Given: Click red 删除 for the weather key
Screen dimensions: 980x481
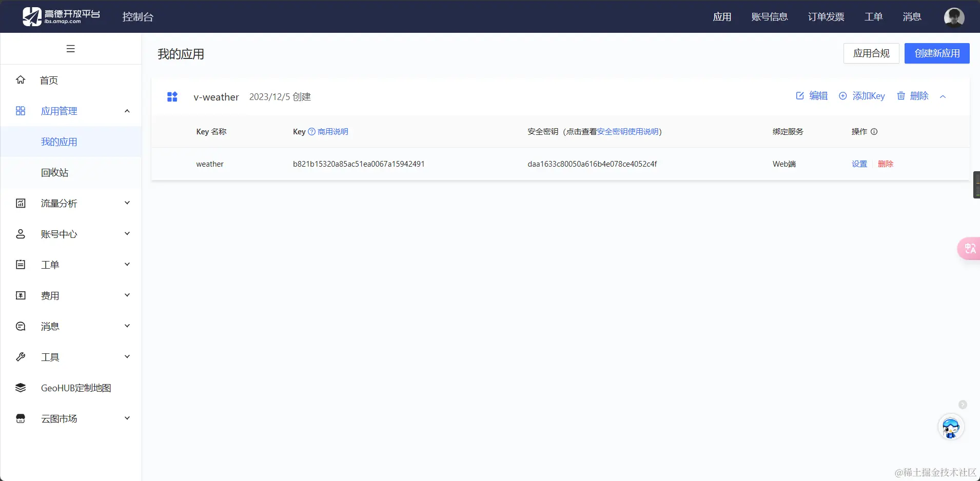Looking at the screenshot, I should point(886,164).
